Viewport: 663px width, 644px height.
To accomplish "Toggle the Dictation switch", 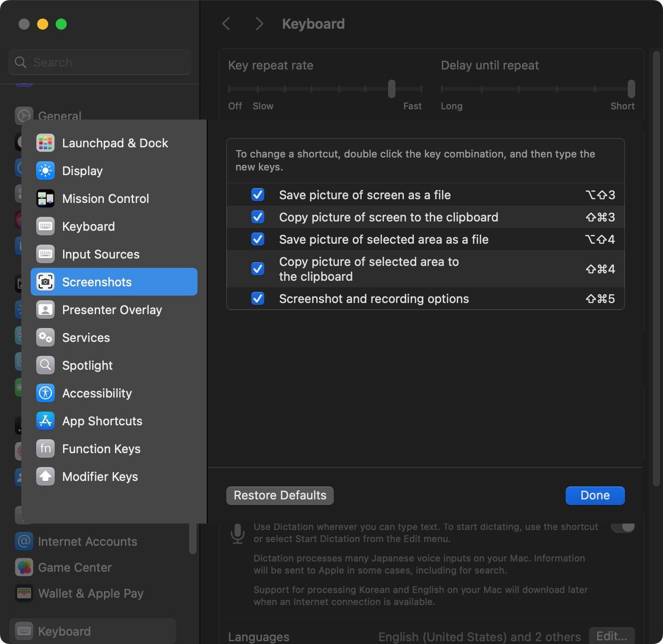I will [x=623, y=527].
